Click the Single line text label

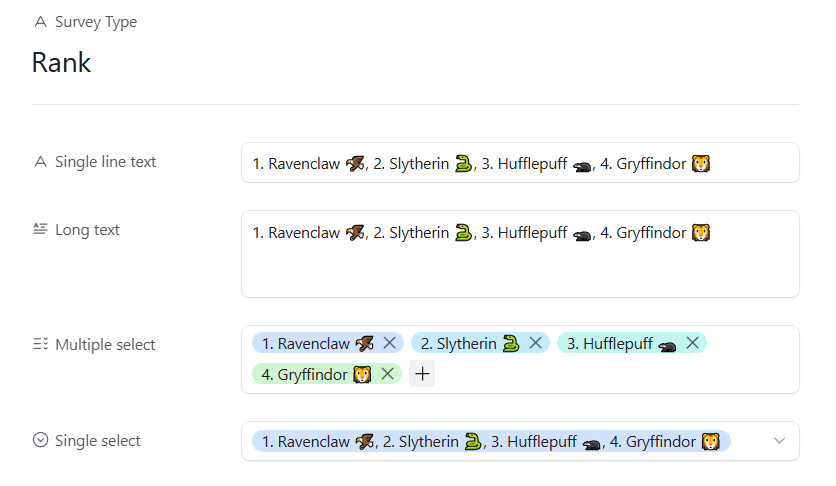(x=106, y=161)
